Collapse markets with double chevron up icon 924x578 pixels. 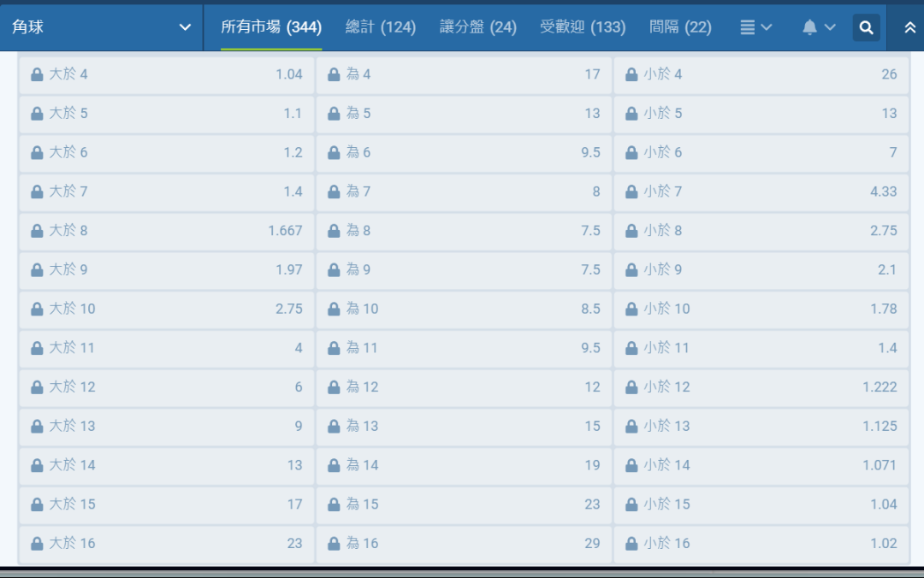(x=910, y=27)
